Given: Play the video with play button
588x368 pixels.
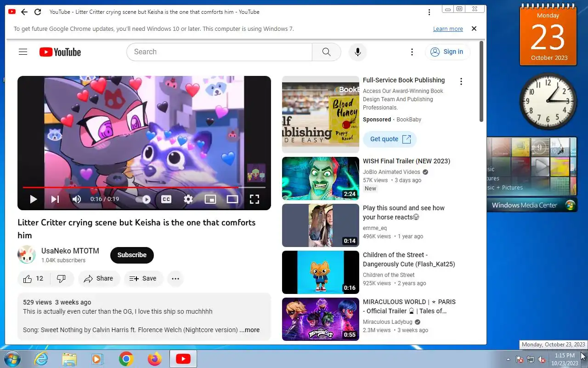Looking at the screenshot, I should coord(33,199).
